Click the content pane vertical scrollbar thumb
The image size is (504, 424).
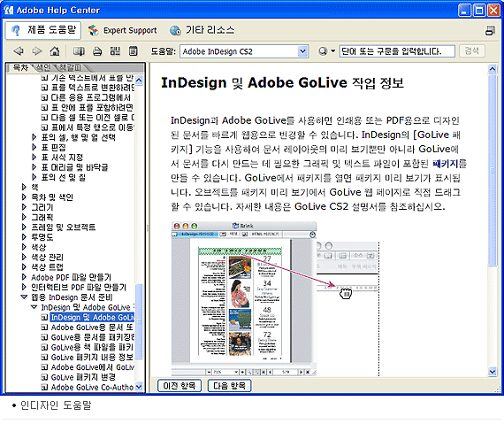493,171
